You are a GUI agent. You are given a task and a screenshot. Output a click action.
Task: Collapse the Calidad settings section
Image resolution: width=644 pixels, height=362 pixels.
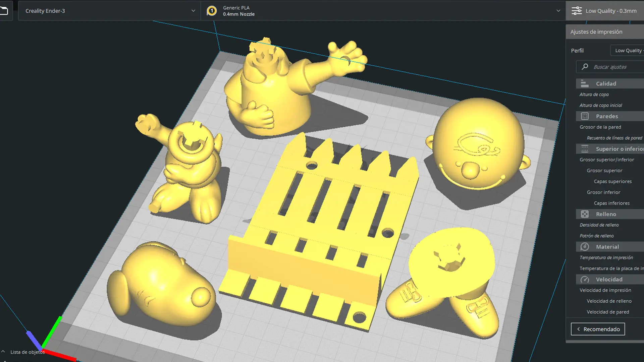[610, 83]
